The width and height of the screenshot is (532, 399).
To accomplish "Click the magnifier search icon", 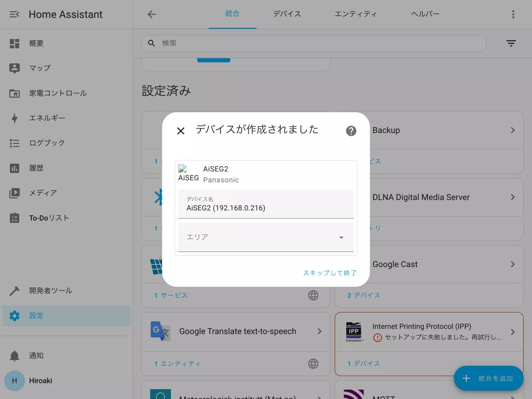I will (x=151, y=43).
